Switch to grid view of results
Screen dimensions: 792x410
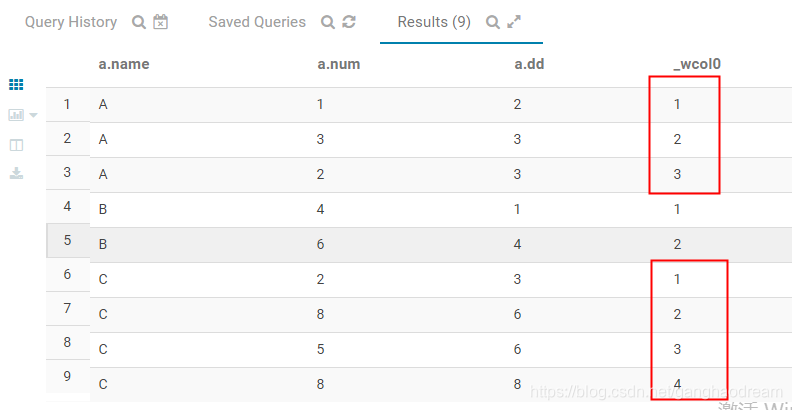tap(16, 85)
